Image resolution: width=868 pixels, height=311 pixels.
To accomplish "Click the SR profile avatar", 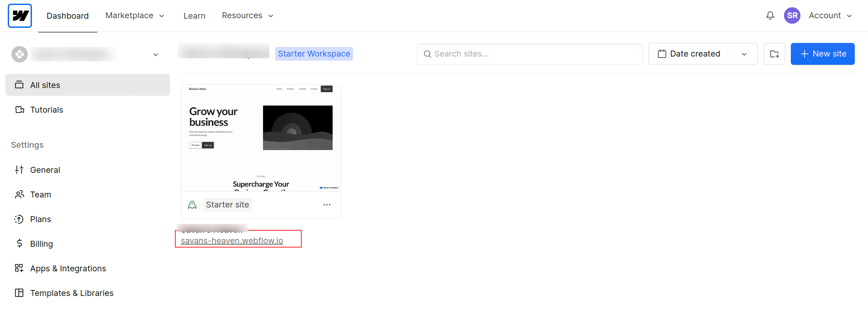I will [792, 16].
